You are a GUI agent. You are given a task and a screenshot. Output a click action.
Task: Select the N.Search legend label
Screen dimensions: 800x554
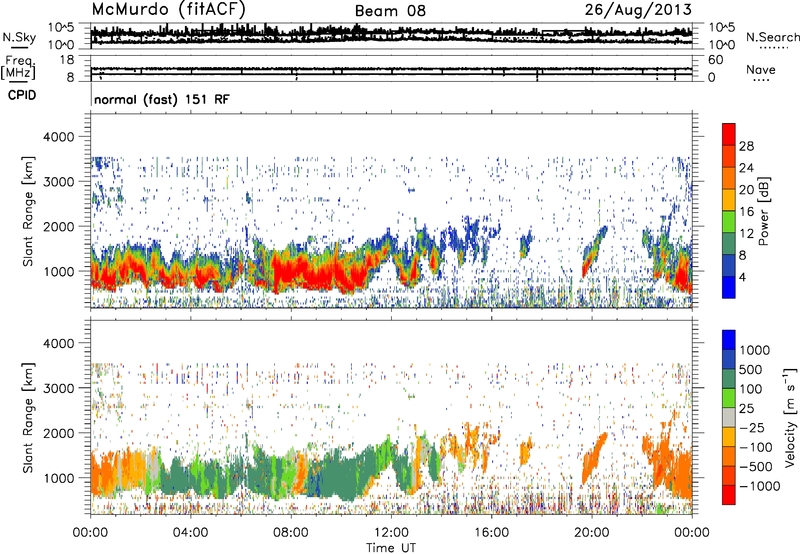pyautogui.click(x=772, y=37)
